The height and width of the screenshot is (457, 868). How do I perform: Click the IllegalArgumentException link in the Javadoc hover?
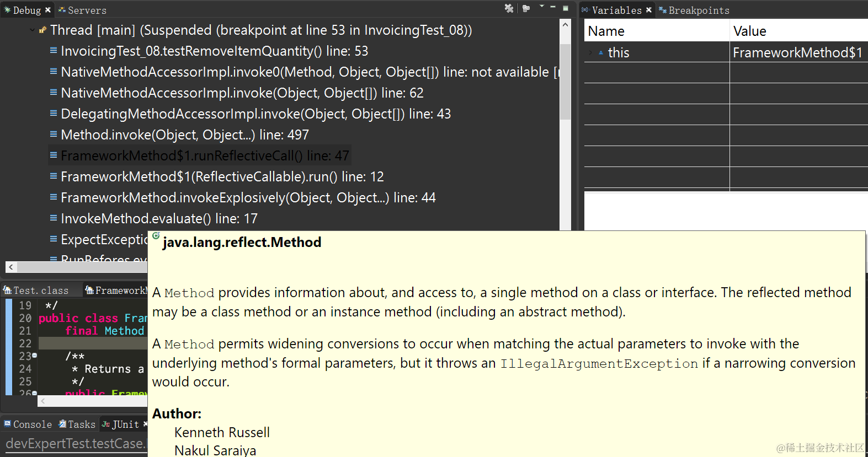pos(599,363)
